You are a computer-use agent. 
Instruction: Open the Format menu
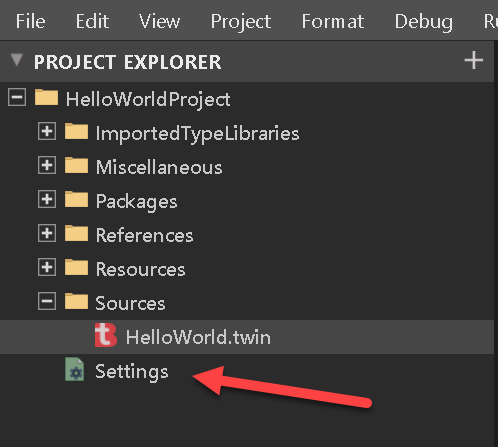(333, 22)
